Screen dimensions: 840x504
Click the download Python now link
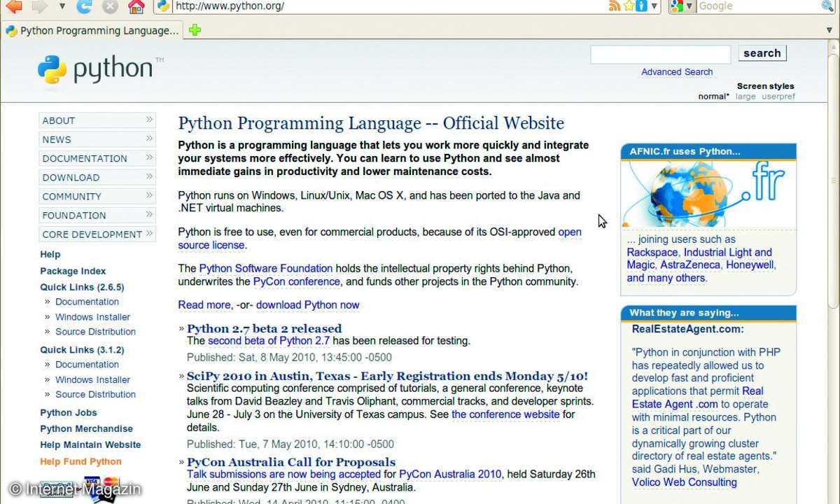pos(307,304)
